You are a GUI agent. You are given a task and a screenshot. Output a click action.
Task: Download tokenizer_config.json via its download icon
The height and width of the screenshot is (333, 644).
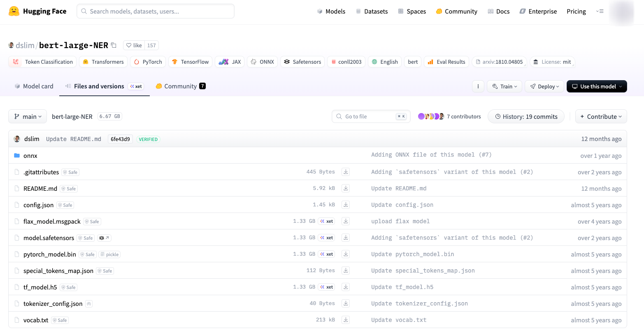tap(346, 303)
